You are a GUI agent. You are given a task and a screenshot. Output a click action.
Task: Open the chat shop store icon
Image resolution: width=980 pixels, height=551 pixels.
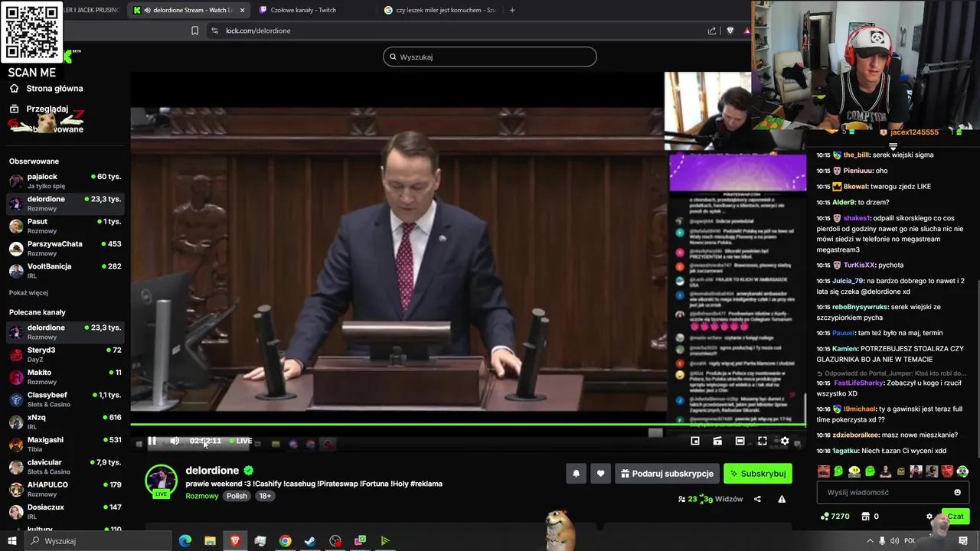866,517
